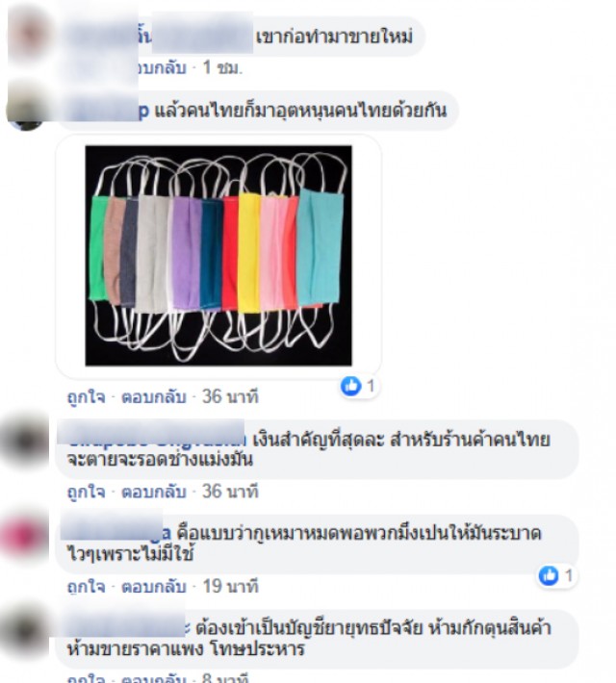Click the 36 นาที timestamp under the photo
The image size is (616, 683).
(230, 397)
